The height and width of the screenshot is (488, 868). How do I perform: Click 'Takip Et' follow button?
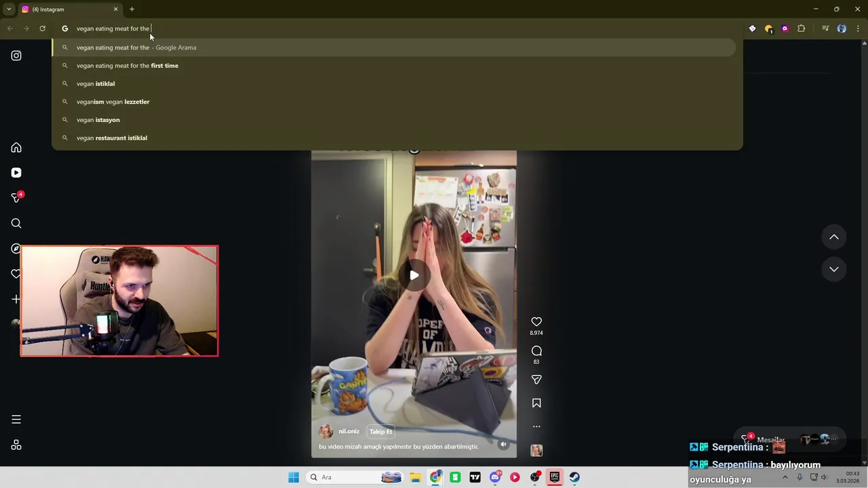380,432
